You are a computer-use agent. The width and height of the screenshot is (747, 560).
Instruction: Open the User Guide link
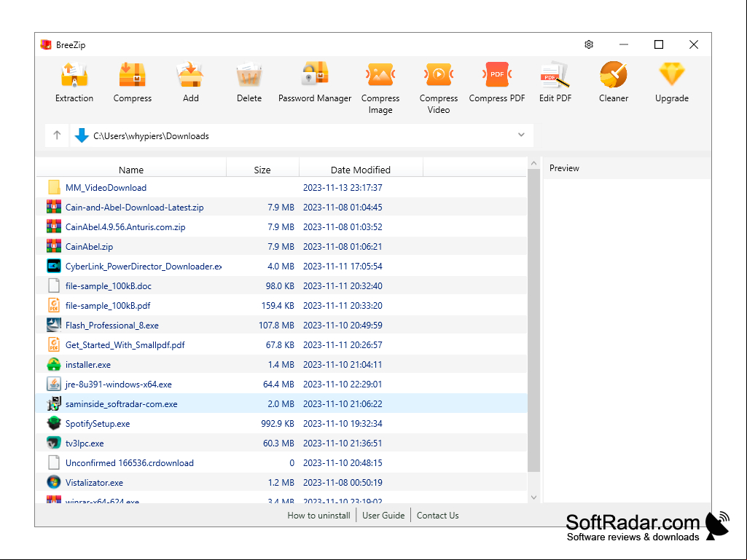coord(383,516)
